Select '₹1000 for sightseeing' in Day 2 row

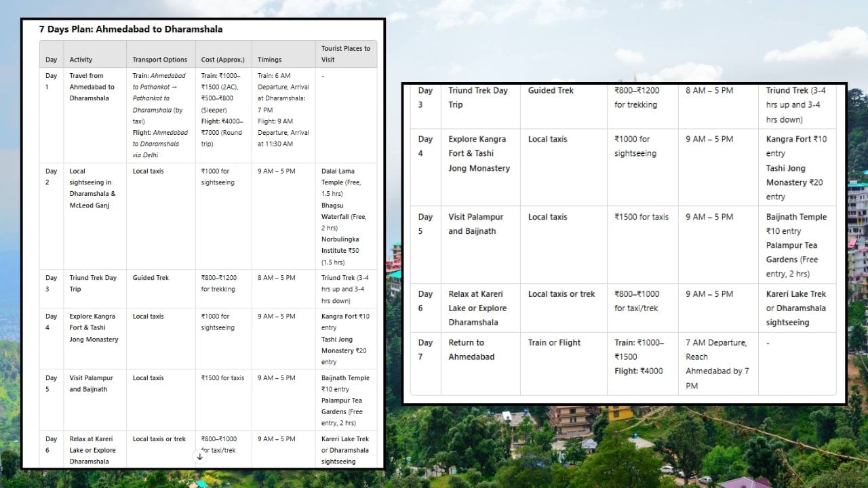(218, 176)
